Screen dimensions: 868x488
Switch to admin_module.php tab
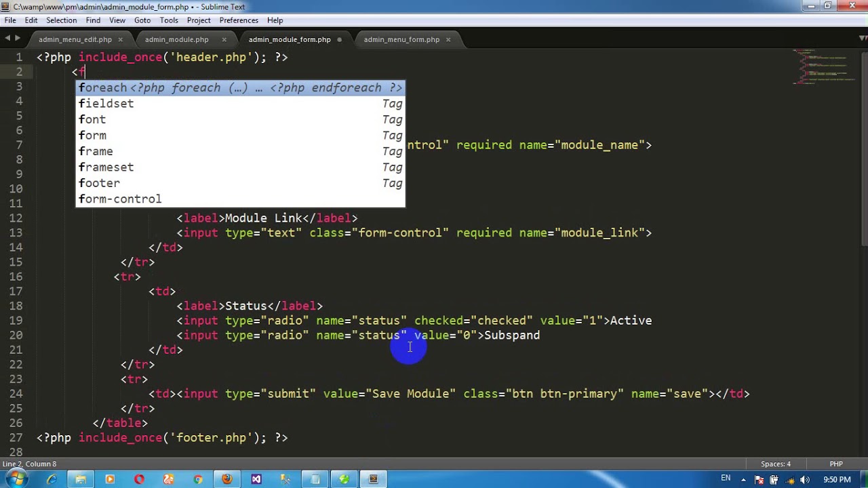[x=176, y=39]
